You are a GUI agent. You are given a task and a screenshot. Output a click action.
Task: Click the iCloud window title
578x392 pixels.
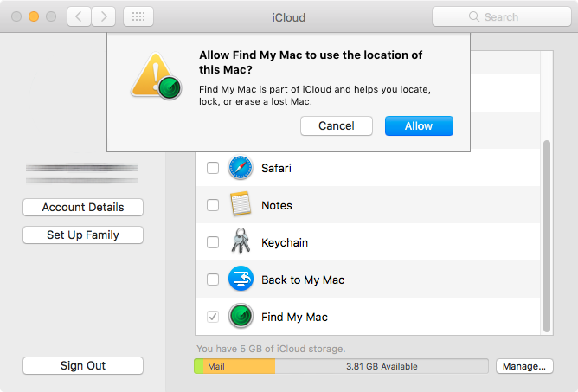(289, 17)
